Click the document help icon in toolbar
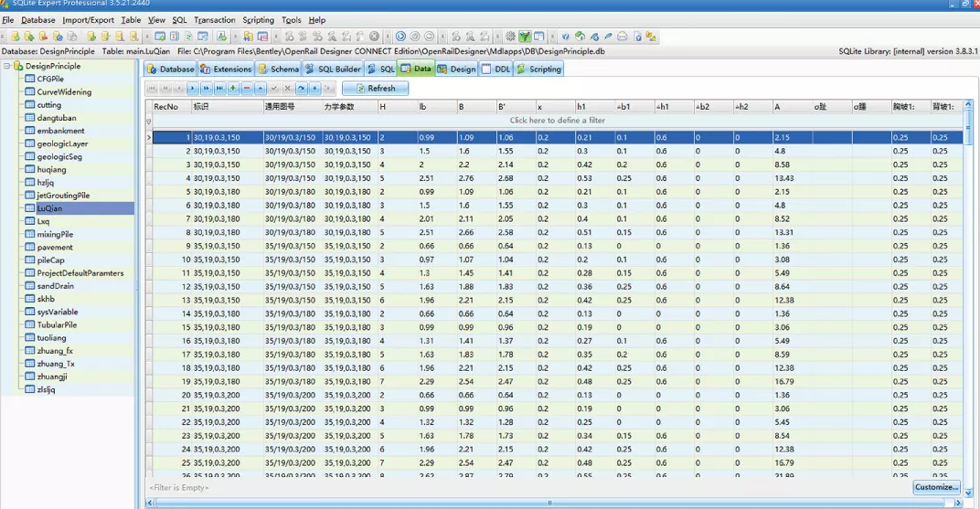The height and width of the screenshot is (509, 980). click(637, 37)
